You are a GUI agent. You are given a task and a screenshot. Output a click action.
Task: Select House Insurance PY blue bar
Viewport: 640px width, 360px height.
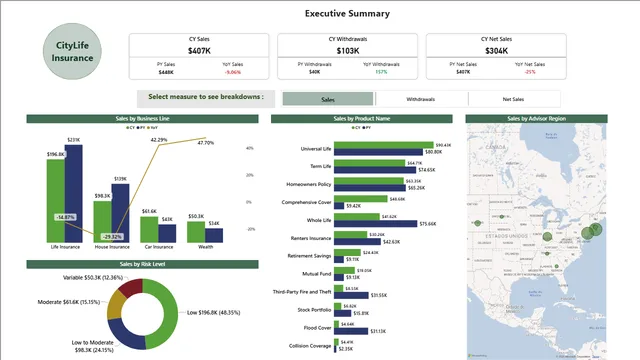click(120, 213)
